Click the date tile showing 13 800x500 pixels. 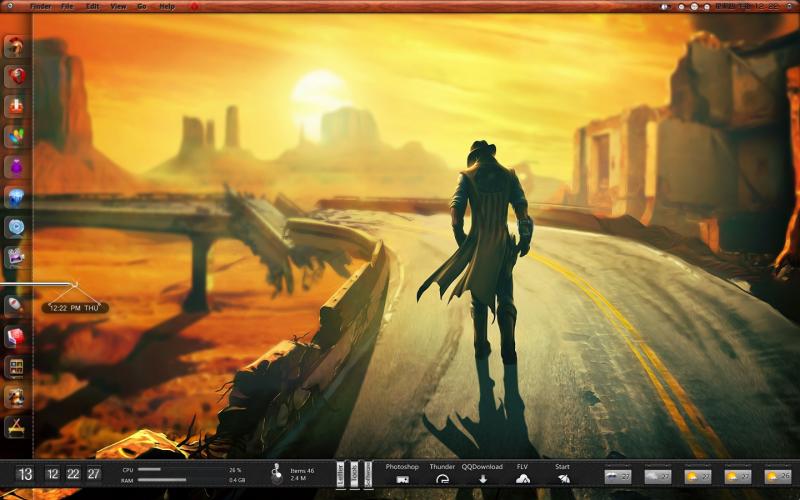point(24,474)
